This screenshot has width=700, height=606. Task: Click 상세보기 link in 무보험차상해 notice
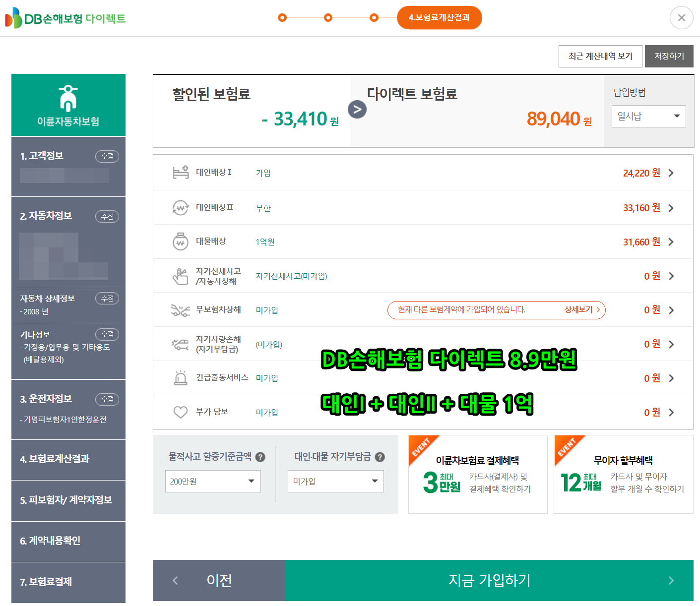(x=582, y=310)
